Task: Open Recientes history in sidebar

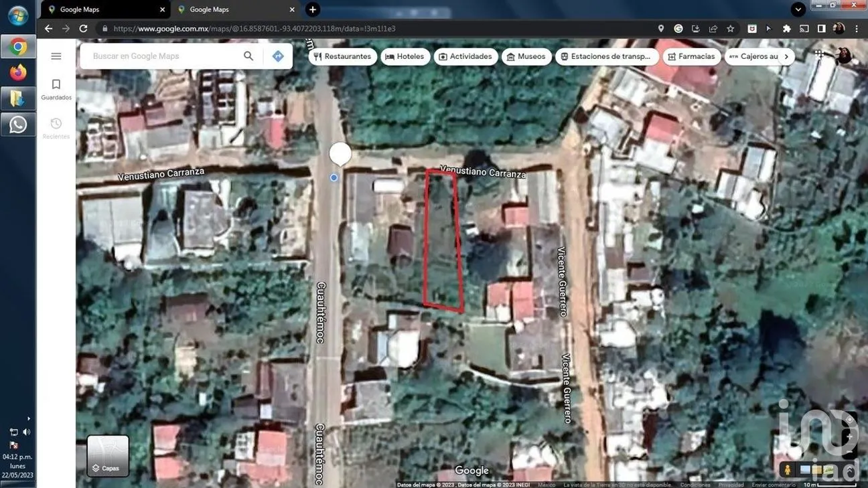Action: click(x=56, y=129)
